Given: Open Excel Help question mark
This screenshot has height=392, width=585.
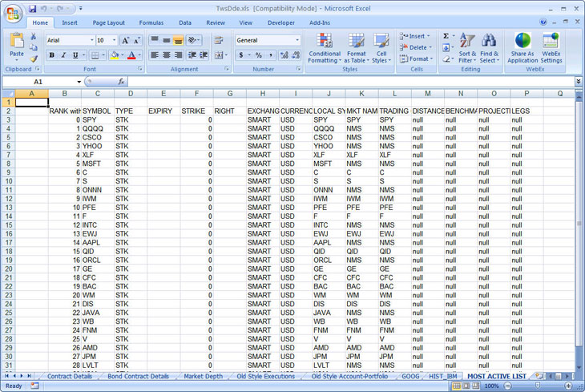Looking at the screenshot, I should coord(543,22).
